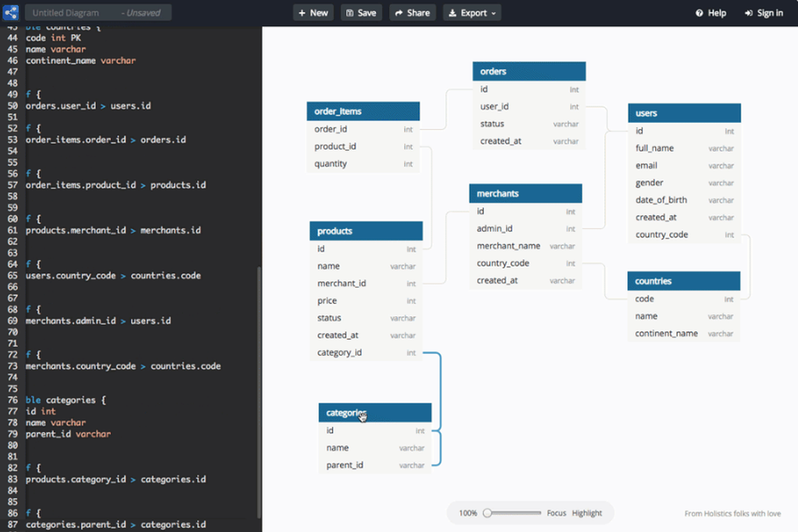Select the orders table header

tap(529, 71)
